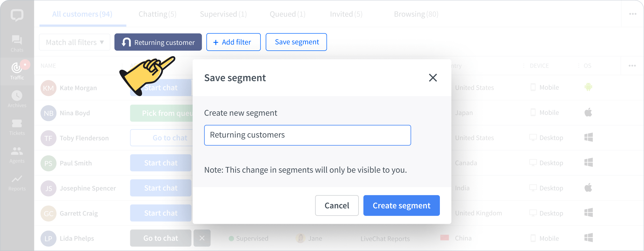The image size is (644, 251).
Task: Switch to the Chatting tab
Action: (157, 14)
